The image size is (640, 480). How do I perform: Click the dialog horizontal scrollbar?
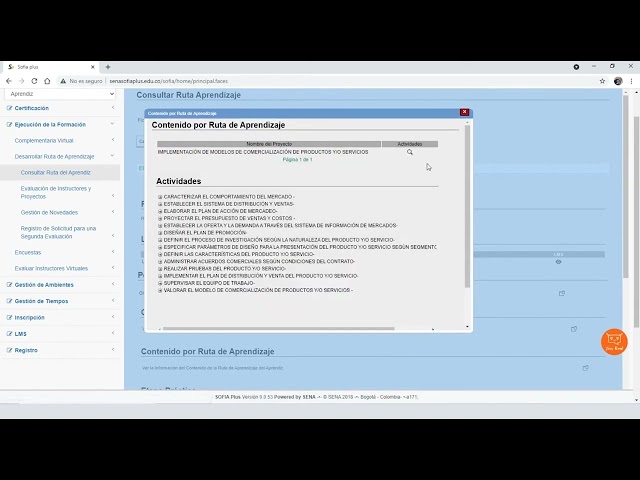point(278,329)
